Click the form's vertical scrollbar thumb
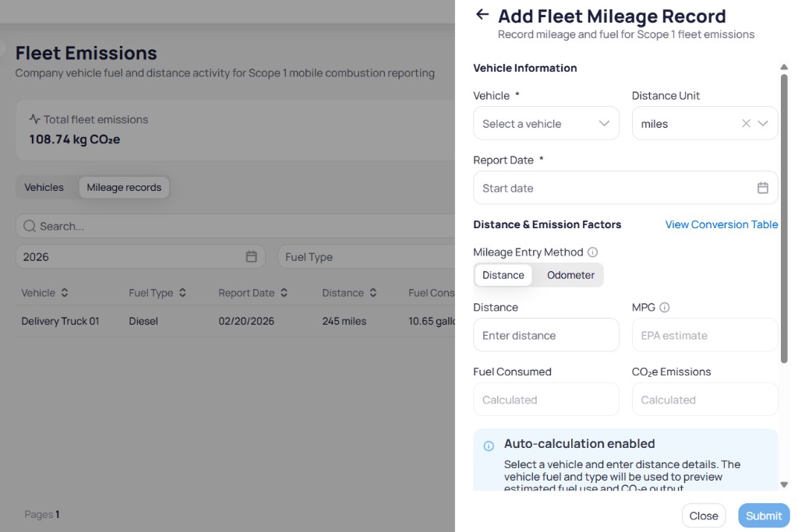The height and width of the screenshot is (532, 798). pyautogui.click(x=784, y=219)
